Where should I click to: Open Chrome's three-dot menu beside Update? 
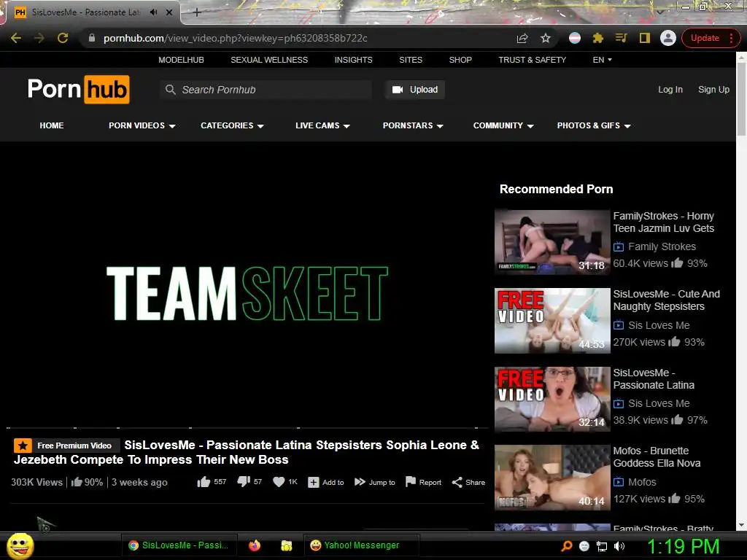point(731,38)
